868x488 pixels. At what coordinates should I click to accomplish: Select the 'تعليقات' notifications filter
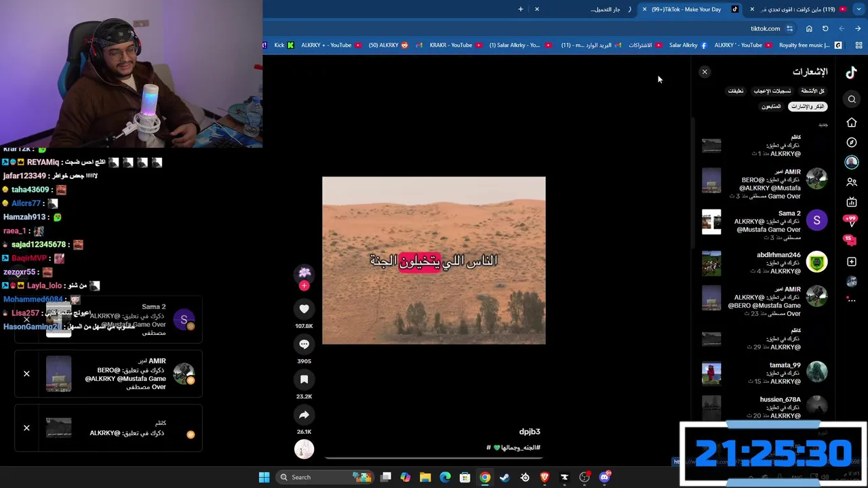[x=736, y=91]
